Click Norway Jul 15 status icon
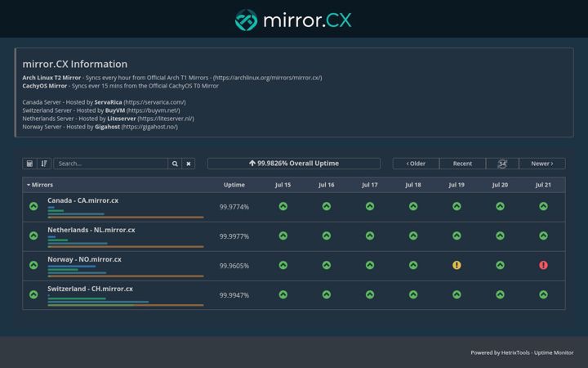The image size is (588, 368). click(x=283, y=265)
